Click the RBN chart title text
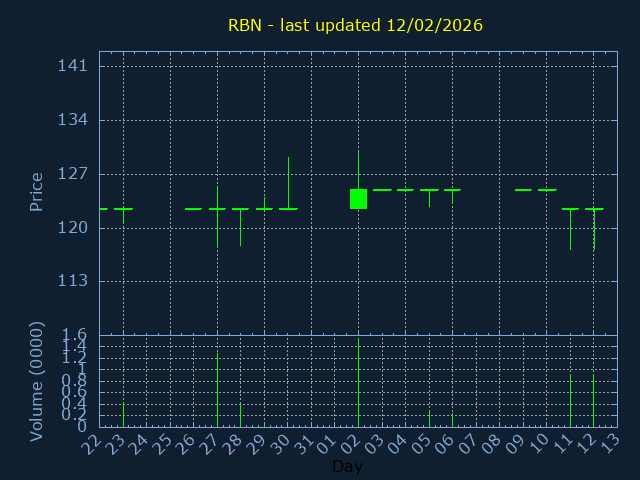640x480 pixels. coord(355,25)
